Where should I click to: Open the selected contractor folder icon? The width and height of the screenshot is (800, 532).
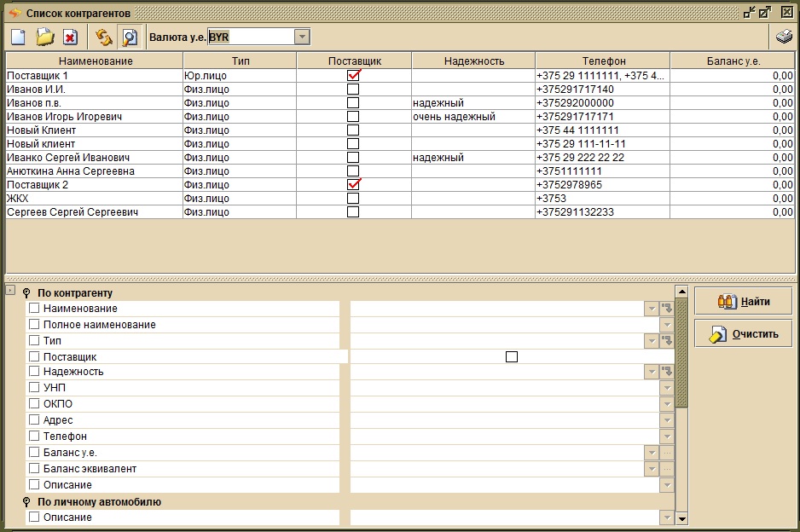pyautogui.click(x=45, y=38)
